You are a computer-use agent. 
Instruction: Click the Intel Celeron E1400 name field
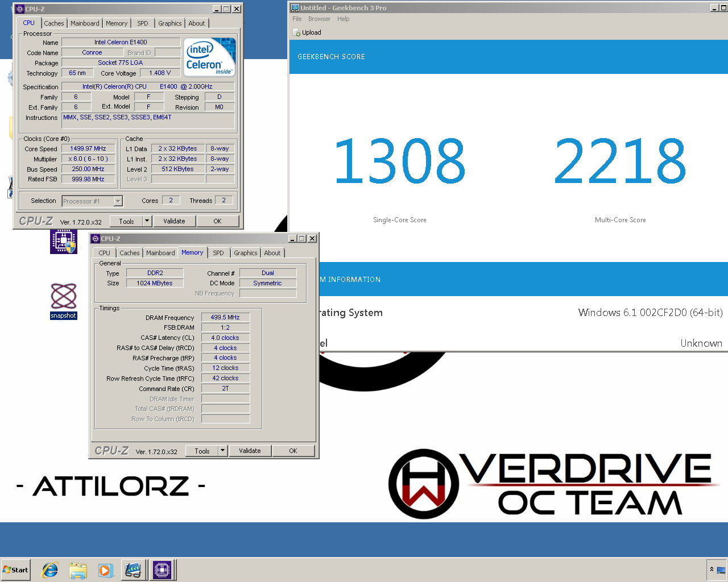[x=121, y=42]
